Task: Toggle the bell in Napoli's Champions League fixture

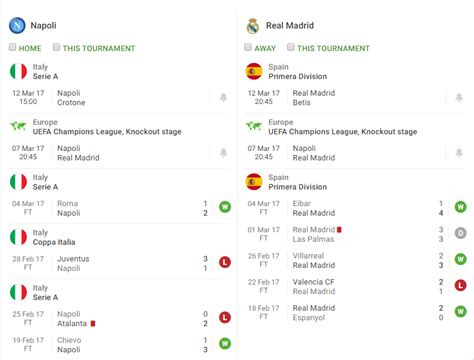Action: [223, 153]
